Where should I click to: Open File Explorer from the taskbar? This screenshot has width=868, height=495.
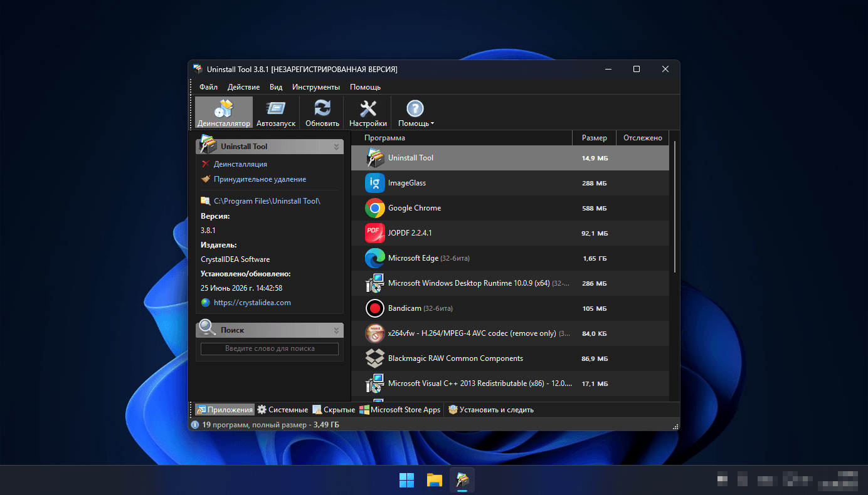(x=435, y=480)
